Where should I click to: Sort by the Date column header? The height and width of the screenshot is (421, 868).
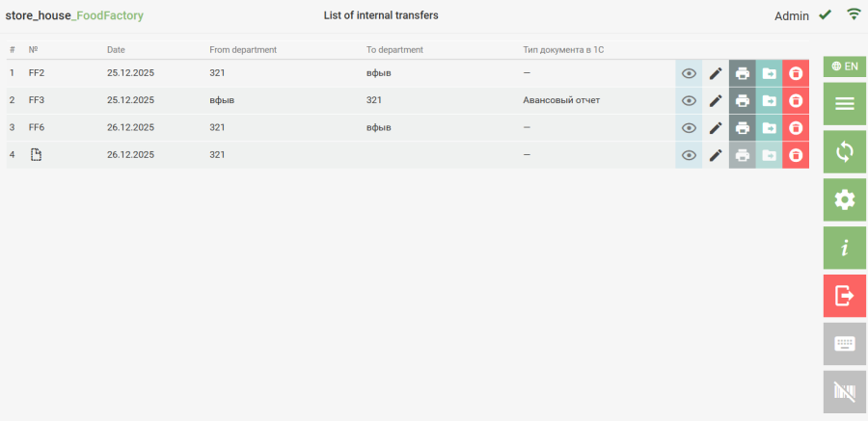(x=116, y=50)
